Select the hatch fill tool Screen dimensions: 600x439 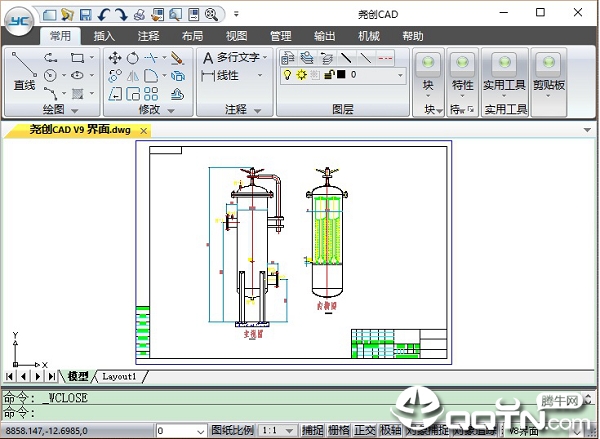78,93
